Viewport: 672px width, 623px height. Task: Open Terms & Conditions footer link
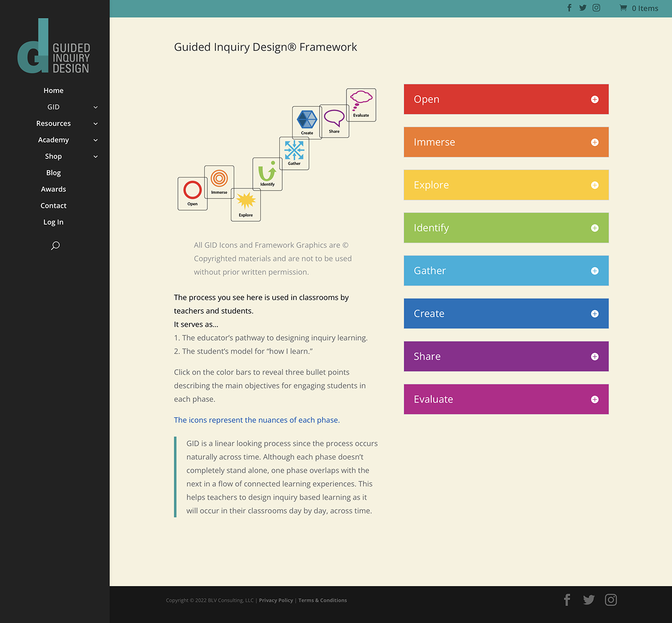[323, 600]
